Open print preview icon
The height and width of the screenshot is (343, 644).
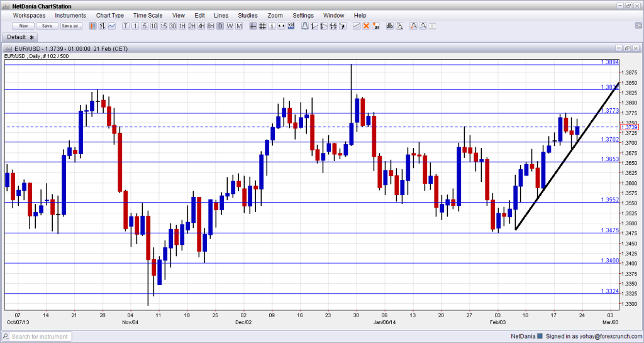point(399,26)
